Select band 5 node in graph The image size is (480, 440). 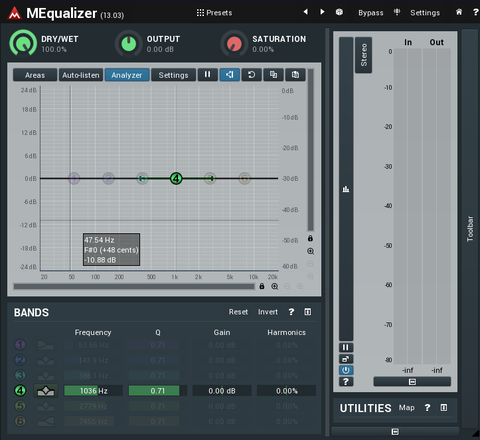(210, 178)
